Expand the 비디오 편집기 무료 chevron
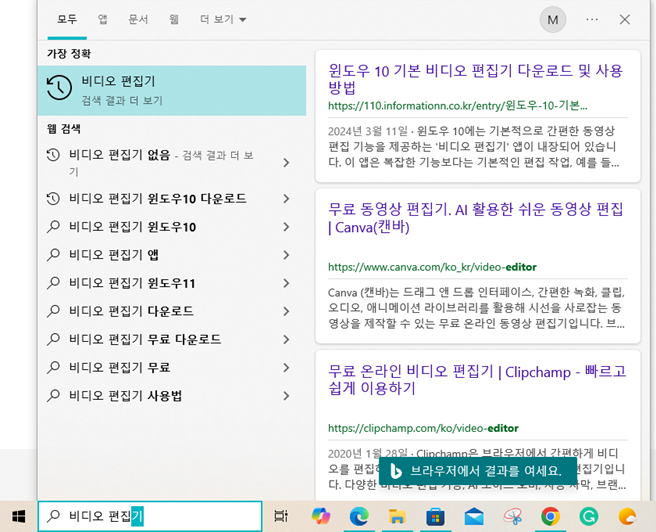Screen dimensions: 656x532 286,368
